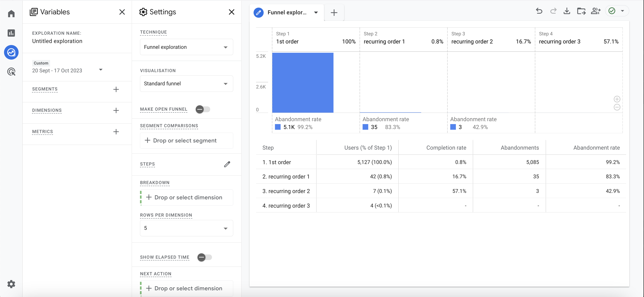
Task: Open the Reports bar chart icon
Action: 11,33
